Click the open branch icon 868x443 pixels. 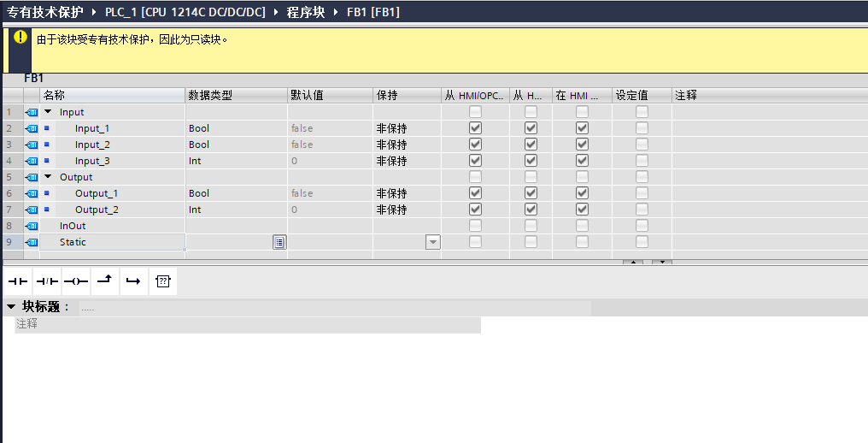click(104, 281)
